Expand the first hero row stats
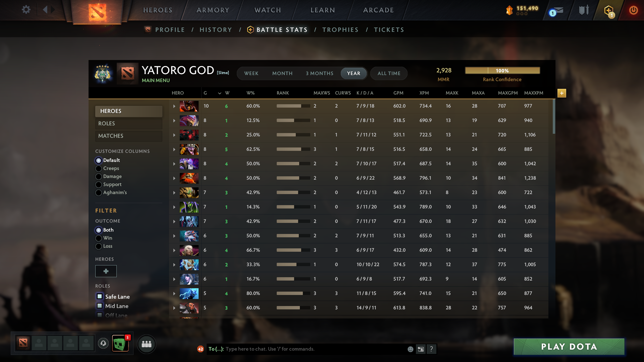Image resolution: width=644 pixels, height=362 pixels. 174,106
